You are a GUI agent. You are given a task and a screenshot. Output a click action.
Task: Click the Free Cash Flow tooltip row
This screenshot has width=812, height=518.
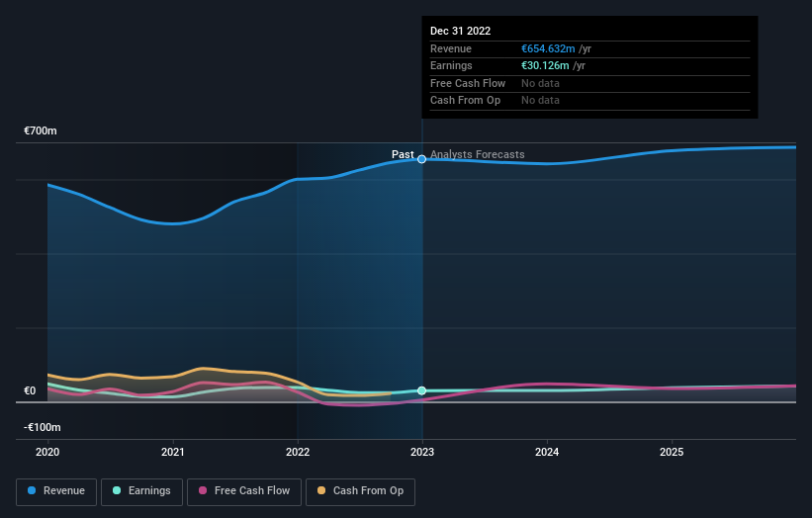[589, 83]
